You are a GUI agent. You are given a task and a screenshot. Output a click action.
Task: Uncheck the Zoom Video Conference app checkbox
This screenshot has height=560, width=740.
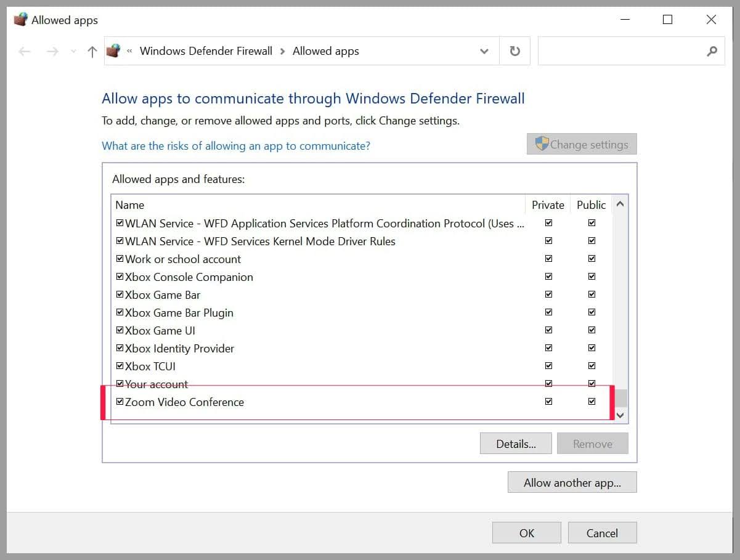pos(120,402)
